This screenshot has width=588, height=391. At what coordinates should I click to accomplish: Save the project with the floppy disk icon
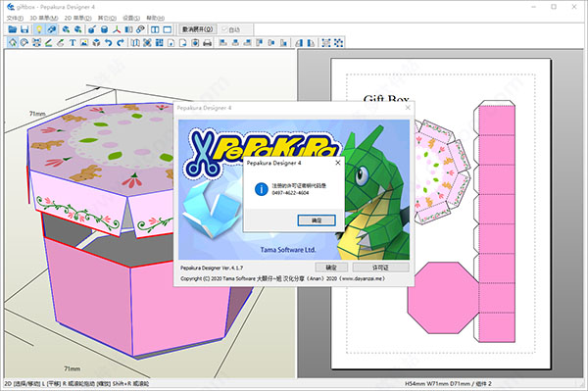coord(24,29)
